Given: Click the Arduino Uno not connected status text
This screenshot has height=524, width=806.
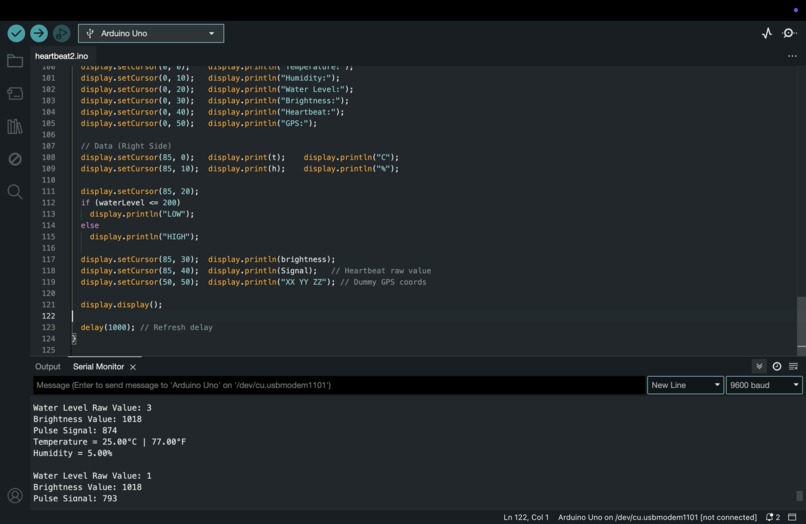Looking at the screenshot, I should (657, 517).
